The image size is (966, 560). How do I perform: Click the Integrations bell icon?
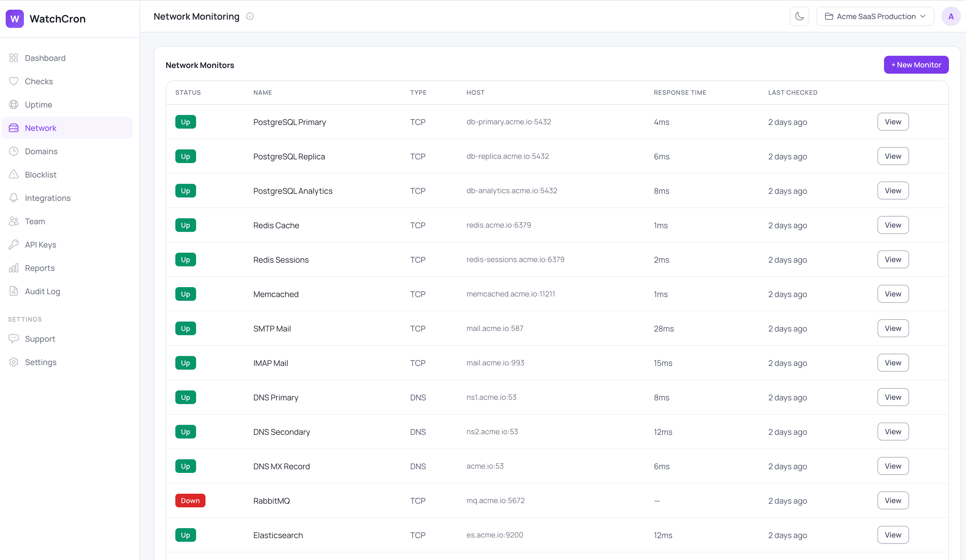(13, 198)
